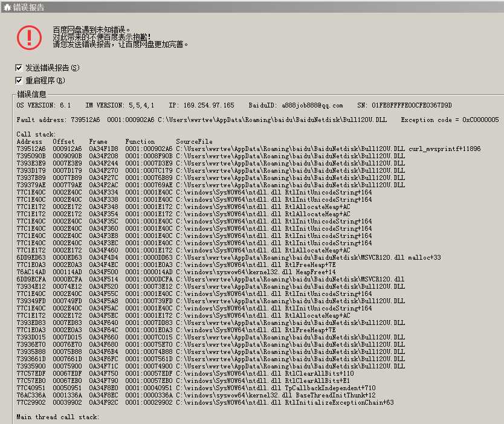The height and width of the screenshot is (424, 504).
Task: Click the stack row with address 73934E12
Action: point(211,286)
